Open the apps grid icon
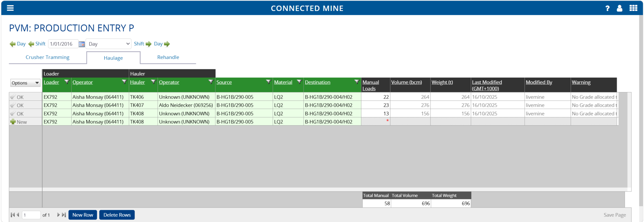The height and width of the screenshot is (222, 644). (633, 8)
